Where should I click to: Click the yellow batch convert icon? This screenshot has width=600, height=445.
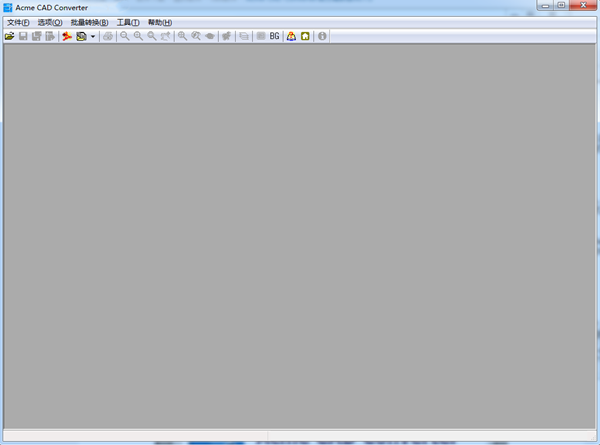(x=81, y=36)
